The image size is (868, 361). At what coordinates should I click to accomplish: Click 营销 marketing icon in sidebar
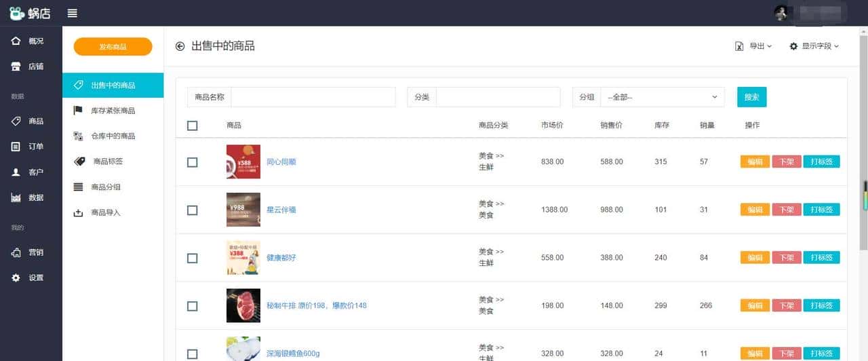[16, 252]
